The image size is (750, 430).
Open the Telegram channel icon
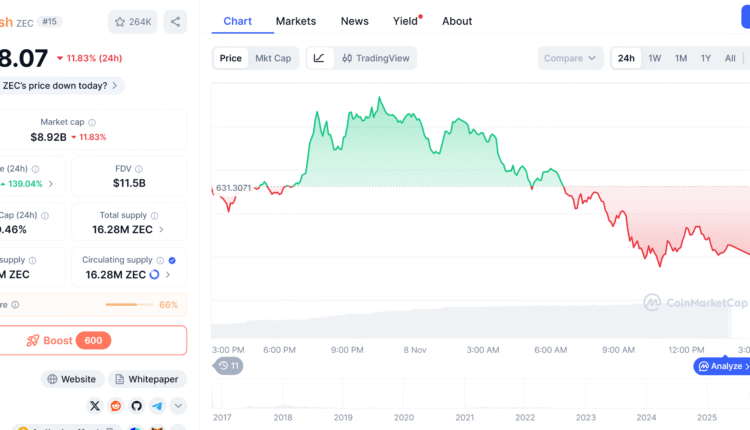tap(158, 405)
